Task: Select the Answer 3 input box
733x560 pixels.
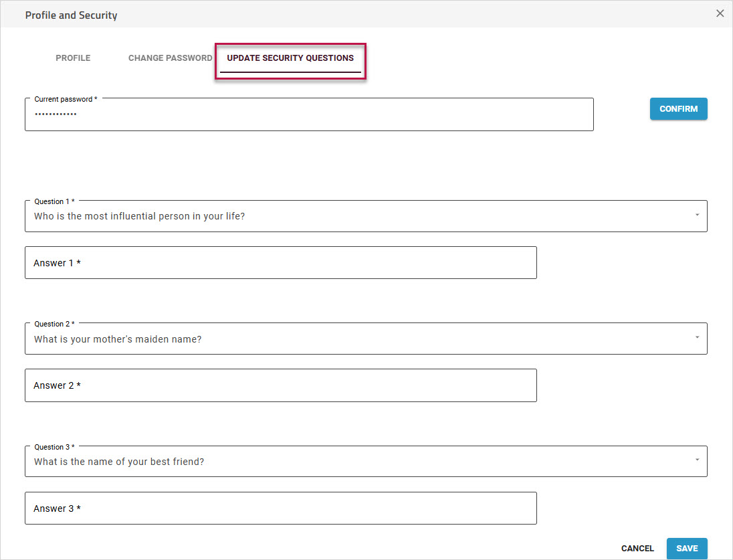Action: [280, 508]
